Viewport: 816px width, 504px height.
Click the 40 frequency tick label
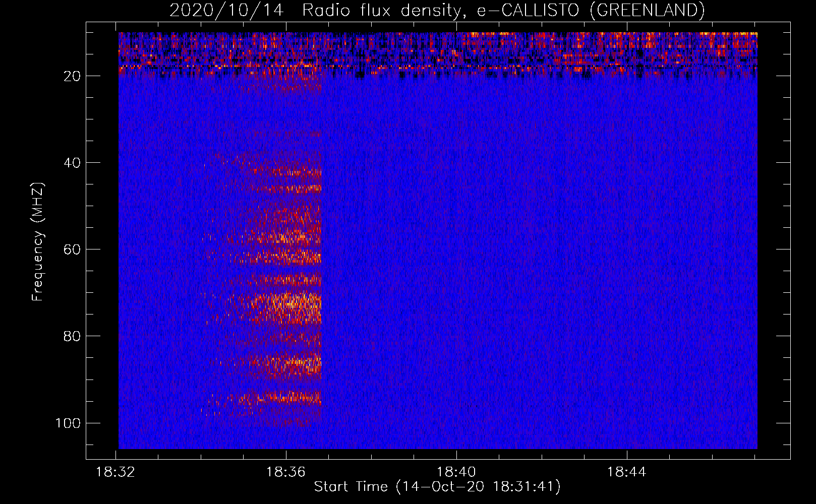72,163
